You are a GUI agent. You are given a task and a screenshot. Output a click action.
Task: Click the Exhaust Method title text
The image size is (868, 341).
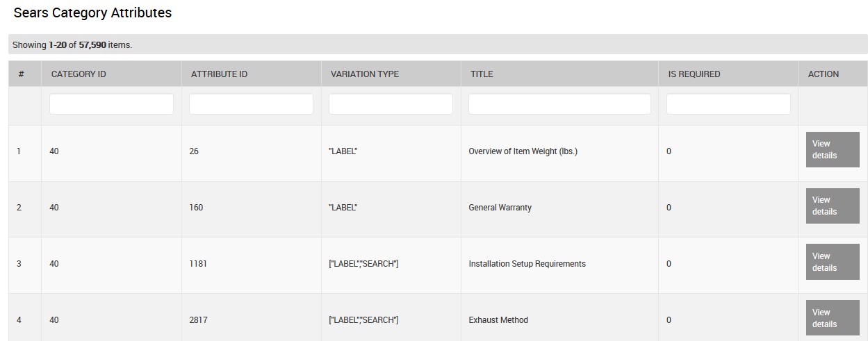click(x=498, y=320)
